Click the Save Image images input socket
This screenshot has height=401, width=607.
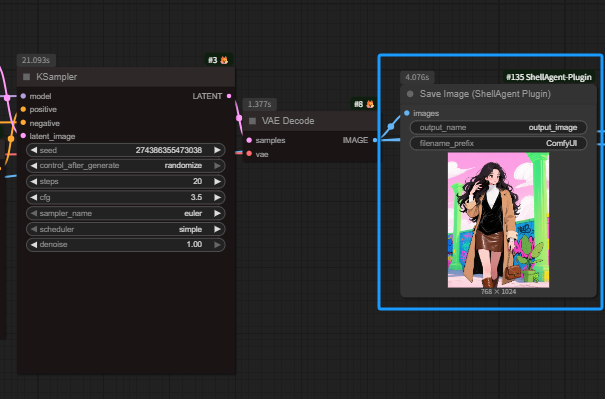(408, 113)
